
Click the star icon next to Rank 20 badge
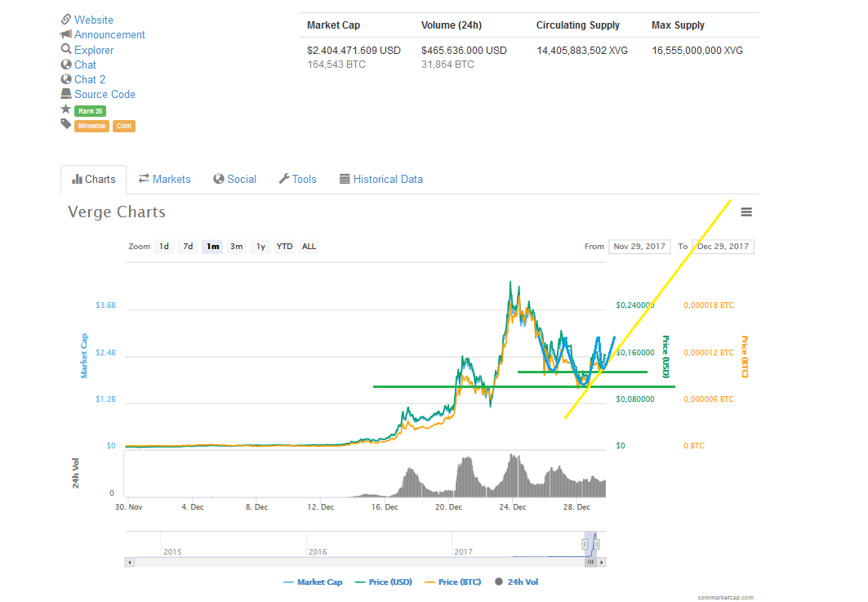[x=66, y=109]
